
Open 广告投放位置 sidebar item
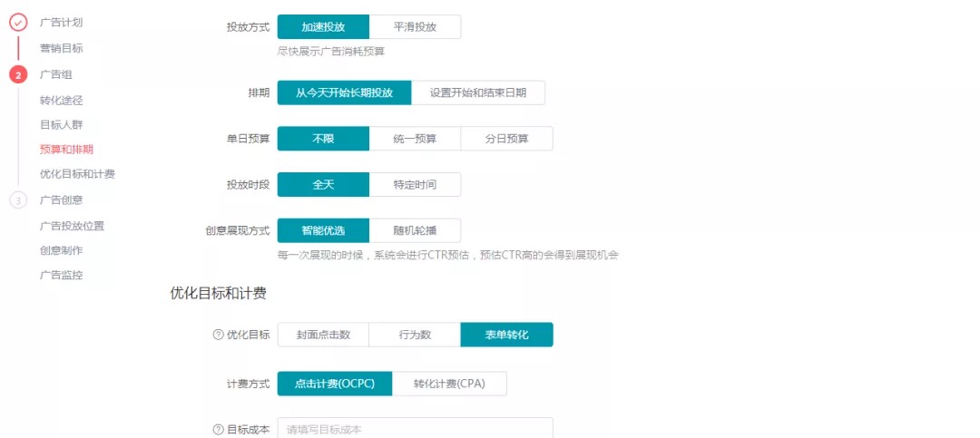[x=72, y=226]
